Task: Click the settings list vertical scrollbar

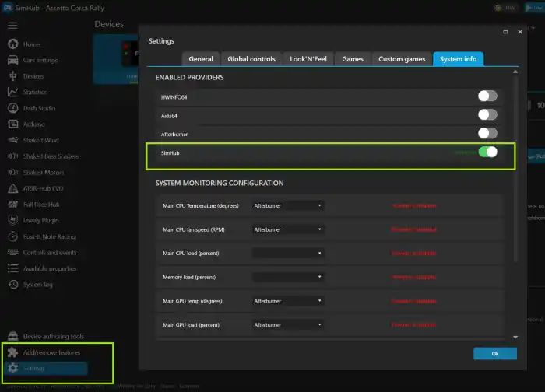Action: click(x=515, y=169)
